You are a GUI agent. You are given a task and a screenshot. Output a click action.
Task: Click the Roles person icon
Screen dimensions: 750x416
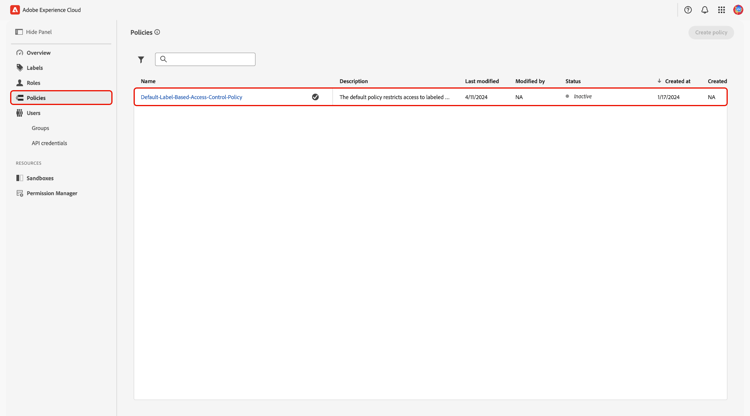(x=20, y=83)
